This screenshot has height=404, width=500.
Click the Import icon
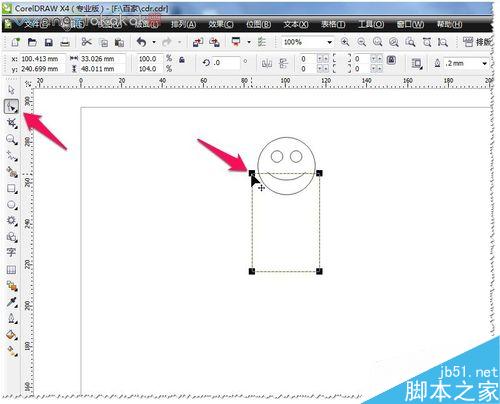pyautogui.click(x=198, y=42)
